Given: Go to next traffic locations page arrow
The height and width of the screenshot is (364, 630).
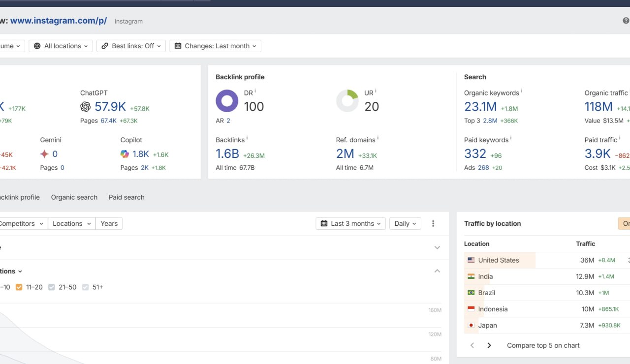Looking at the screenshot, I should click(489, 345).
